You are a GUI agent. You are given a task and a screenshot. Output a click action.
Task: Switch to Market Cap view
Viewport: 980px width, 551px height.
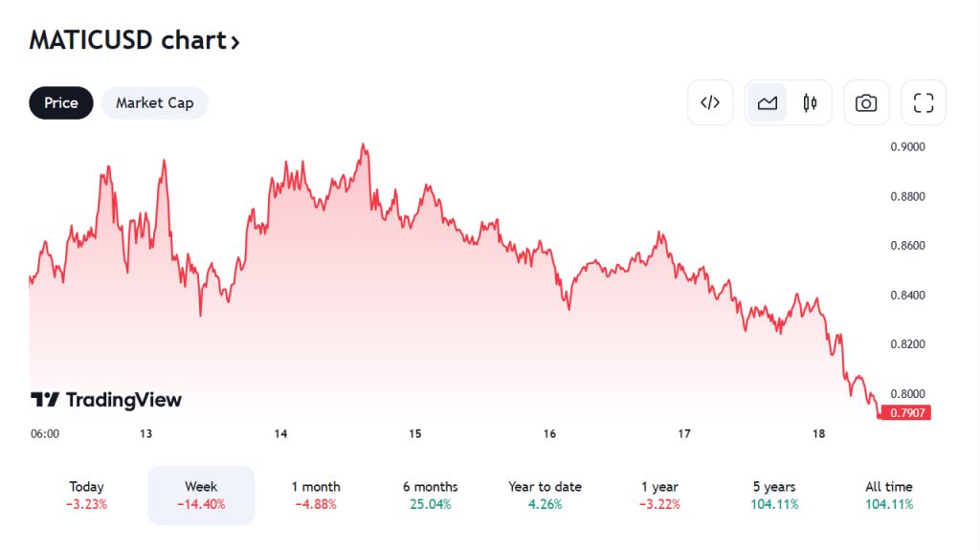pyautogui.click(x=154, y=102)
